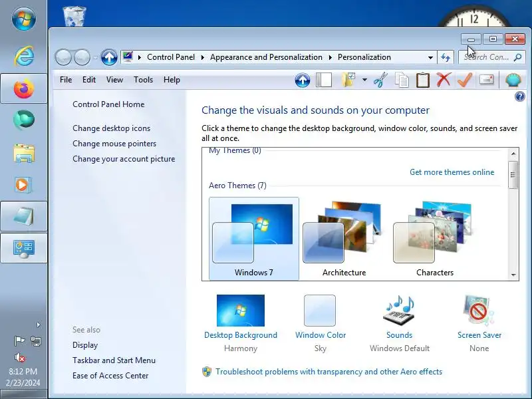
Task: Click the Refresh button beside address bar
Action: coord(446,57)
